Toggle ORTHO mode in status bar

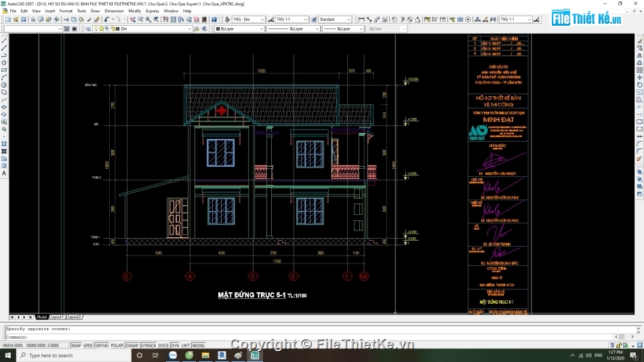point(102,346)
